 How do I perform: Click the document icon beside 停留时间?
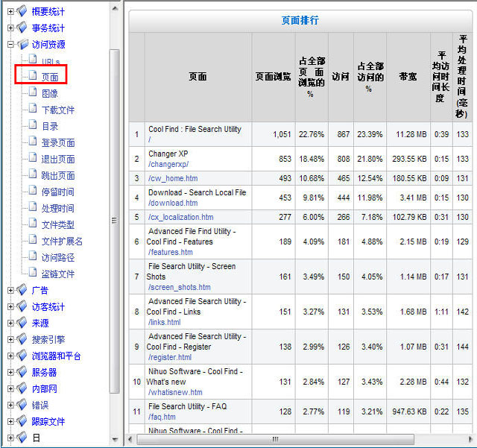(33, 190)
